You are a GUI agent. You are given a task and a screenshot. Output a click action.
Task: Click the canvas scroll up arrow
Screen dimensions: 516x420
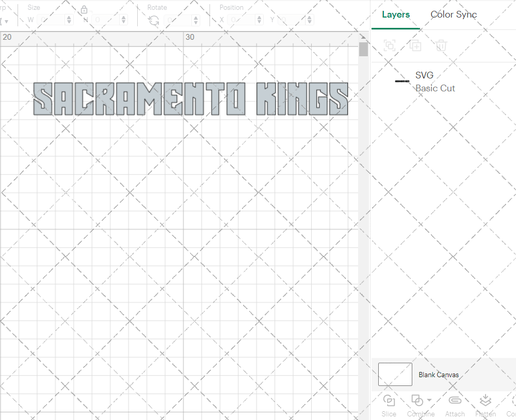[x=363, y=37]
